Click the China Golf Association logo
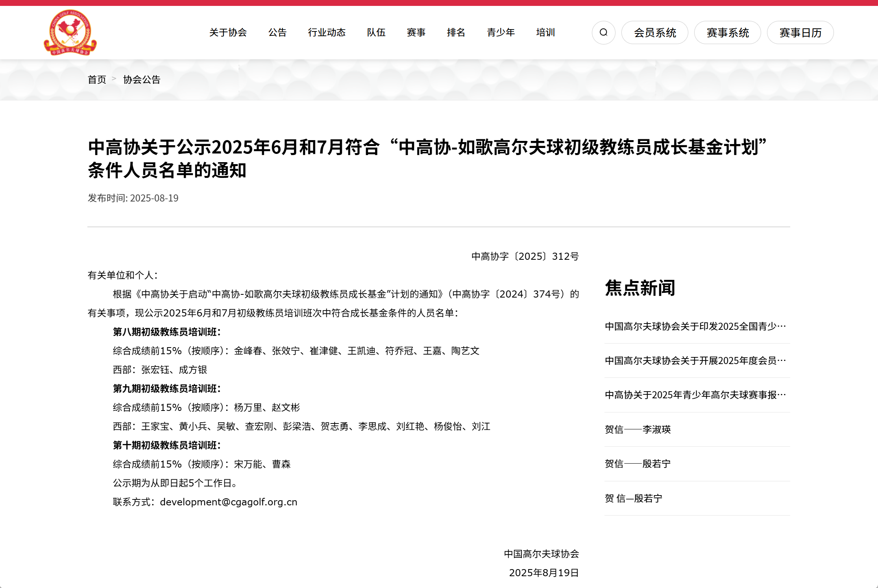The image size is (878, 588). [70, 33]
